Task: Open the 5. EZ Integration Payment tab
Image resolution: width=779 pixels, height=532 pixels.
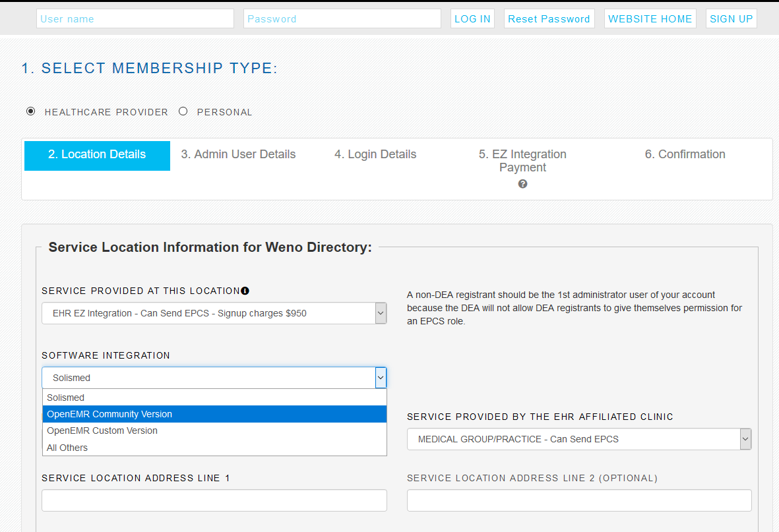Action: click(x=522, y=161)
